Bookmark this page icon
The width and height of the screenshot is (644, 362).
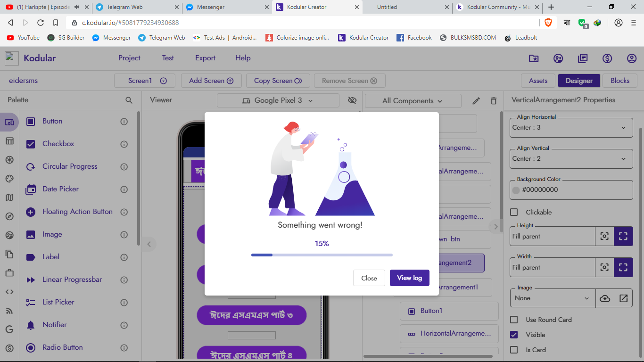[x=56, y=23]
